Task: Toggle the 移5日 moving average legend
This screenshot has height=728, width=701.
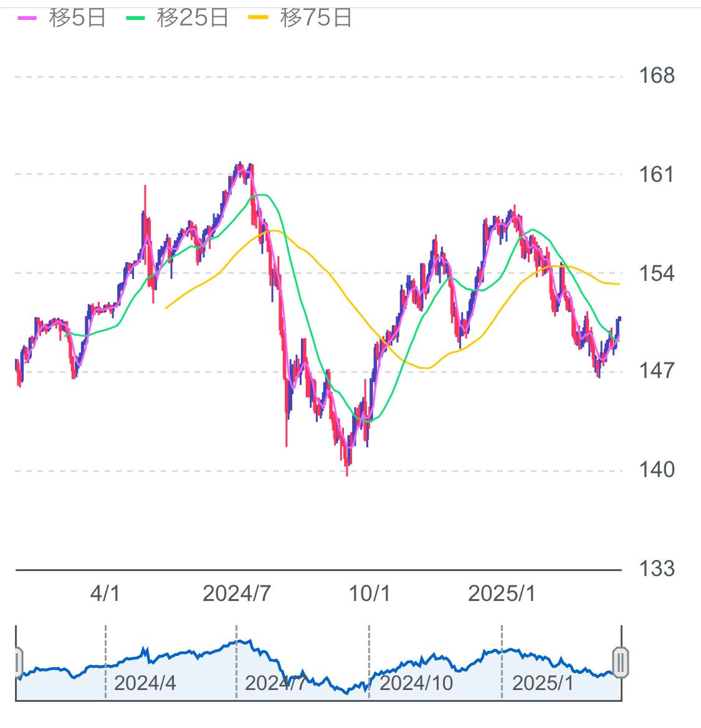Action: point(61,18)
